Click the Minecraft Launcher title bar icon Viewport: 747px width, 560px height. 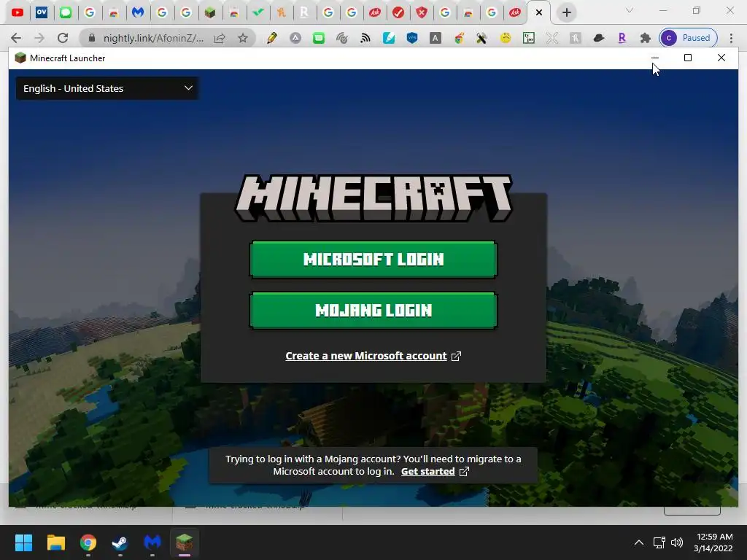(x=20, y=58)
